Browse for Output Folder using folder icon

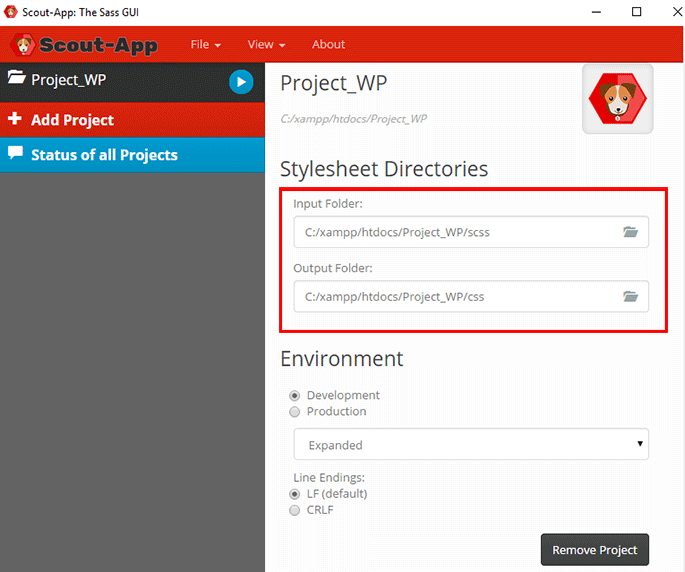click(x=630, y=296)
